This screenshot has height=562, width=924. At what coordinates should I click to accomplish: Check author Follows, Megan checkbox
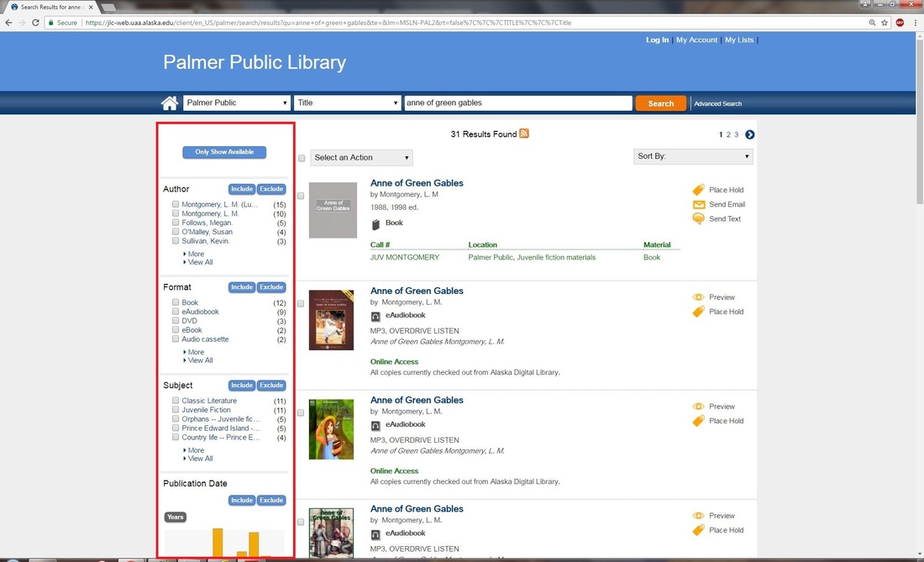coord(176,223)
